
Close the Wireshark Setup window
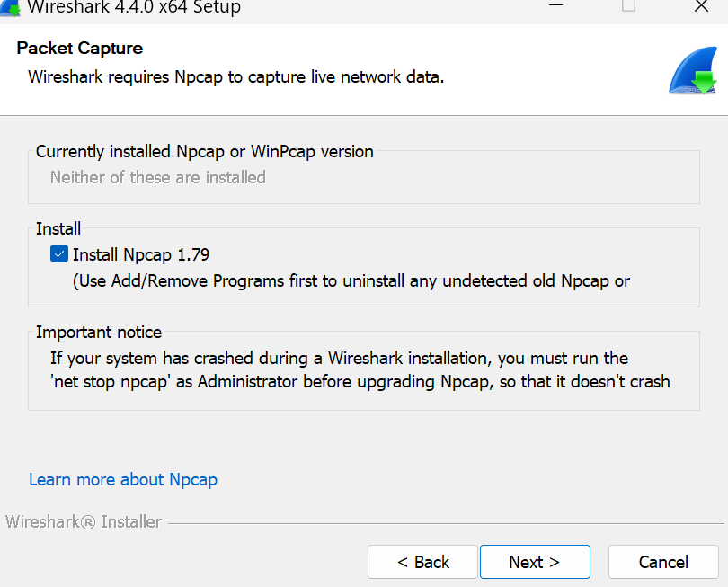pyautogui.click(x=701, y=7)
